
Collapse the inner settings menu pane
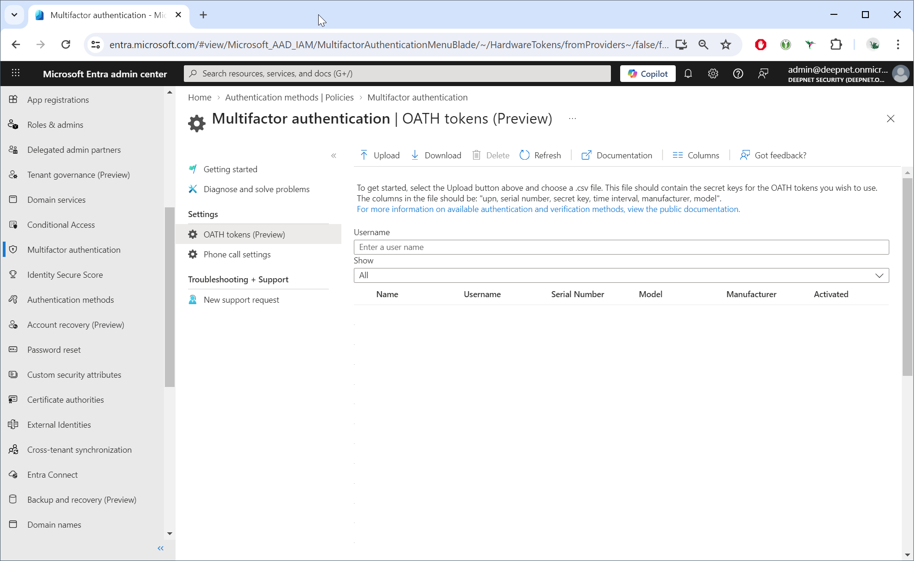coord(333,156)
